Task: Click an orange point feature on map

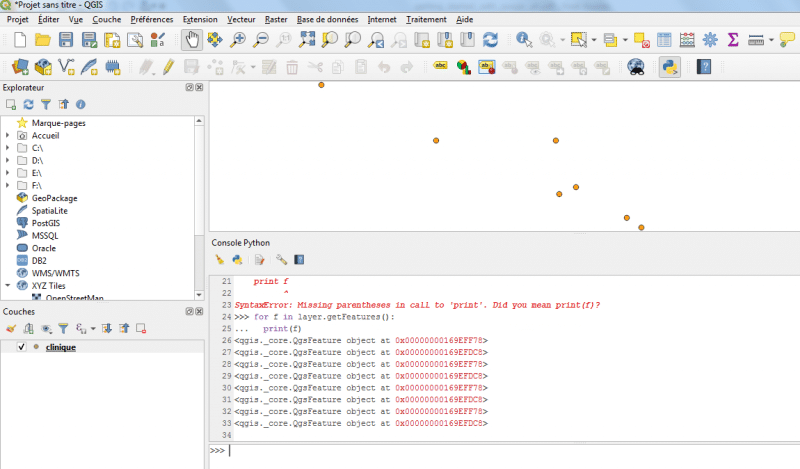Action: (436, 140)
